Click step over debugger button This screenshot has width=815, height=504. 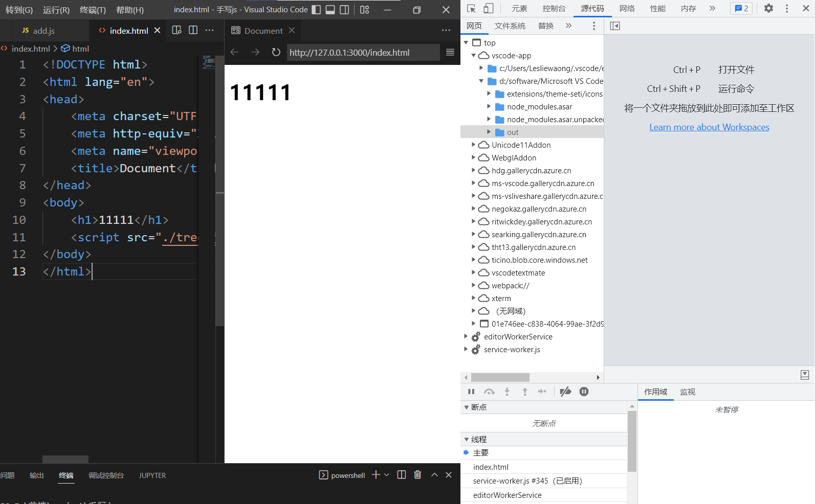tap(490, 392)
